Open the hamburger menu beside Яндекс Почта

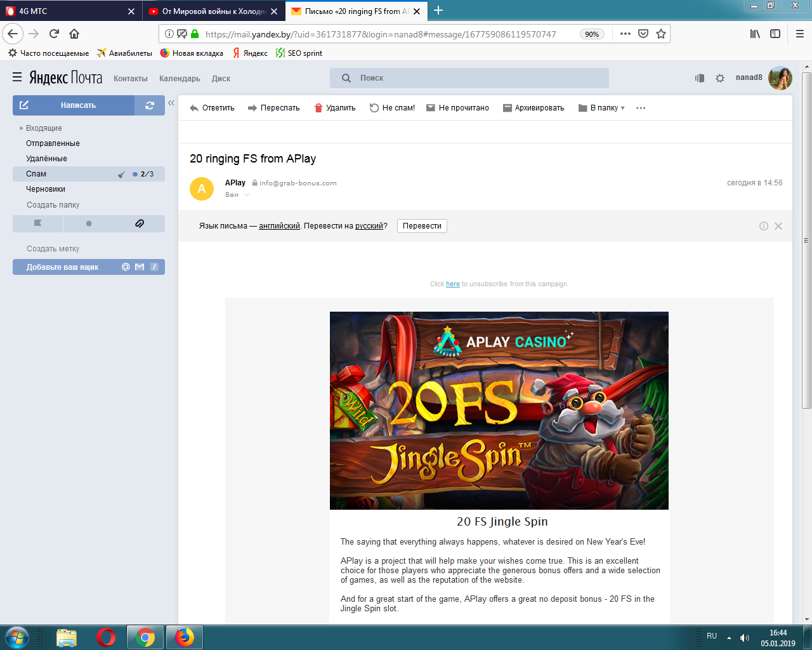[x=17, y=77]
